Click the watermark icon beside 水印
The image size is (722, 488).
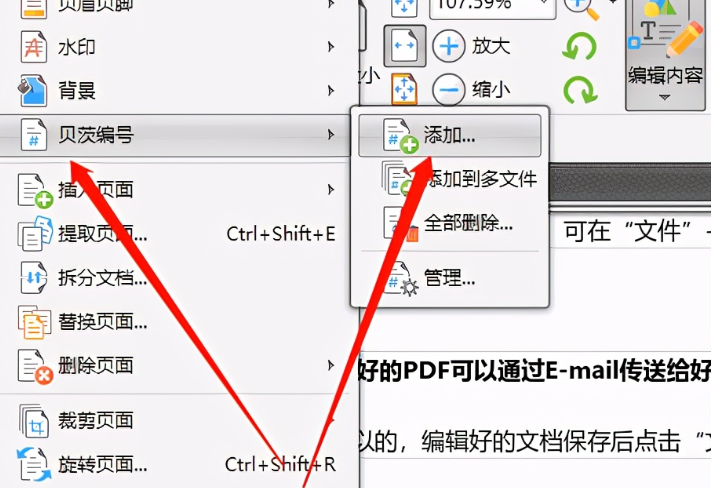pos(33,47)
